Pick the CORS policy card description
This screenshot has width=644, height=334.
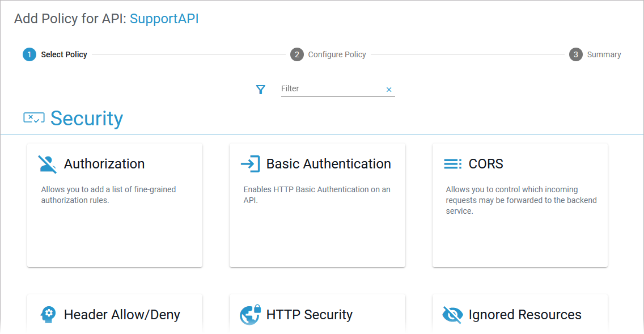tap(520, 200)
